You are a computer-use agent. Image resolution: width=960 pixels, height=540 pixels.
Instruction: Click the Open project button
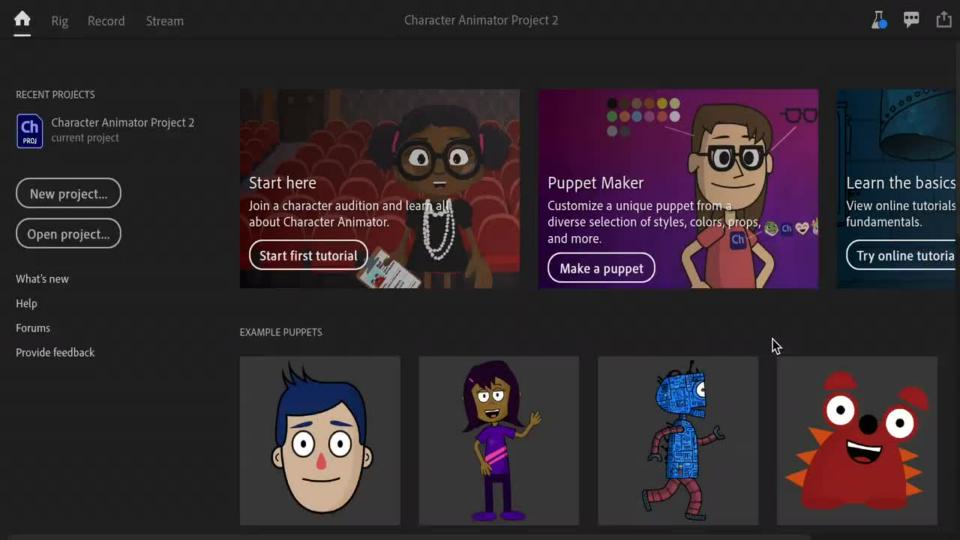click(68, 234)
